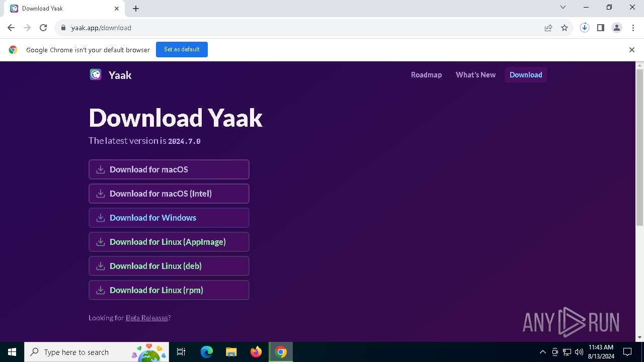
Task: Open File Explorer from taskbar
Action: 231,352
